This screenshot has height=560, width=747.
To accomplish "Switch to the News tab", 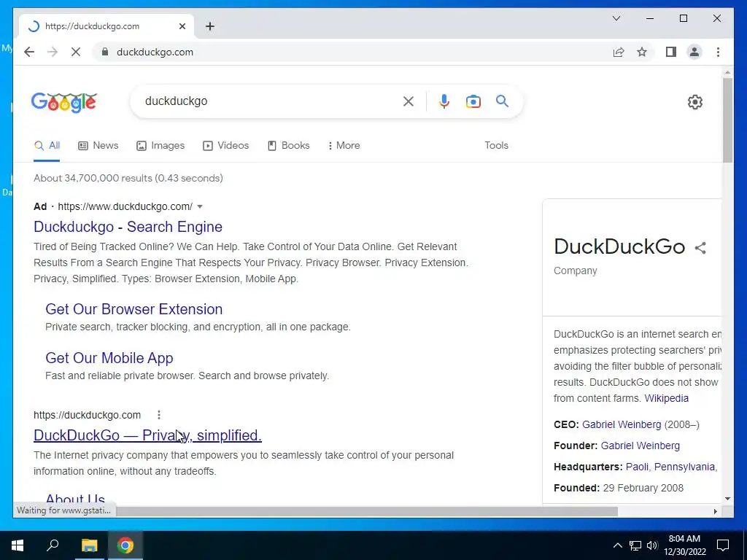I will point(98,145).
